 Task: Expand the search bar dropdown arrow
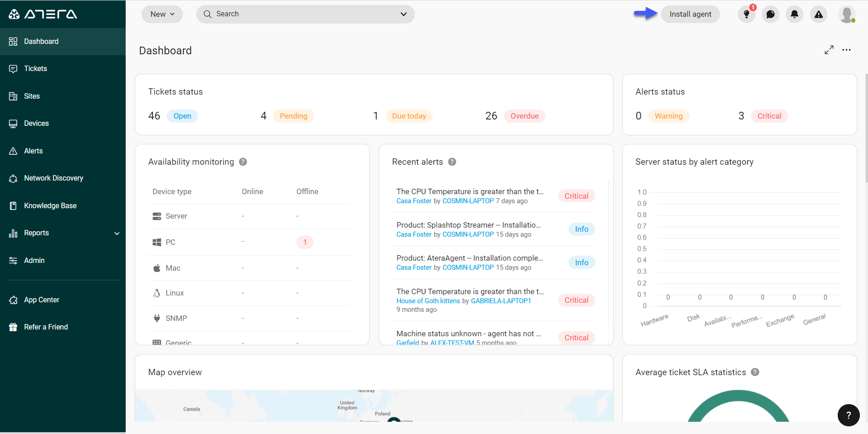tap(403, 14)
